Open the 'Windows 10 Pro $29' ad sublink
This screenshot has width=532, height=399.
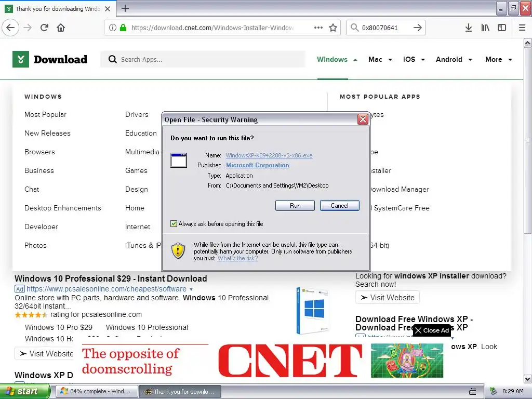tap(59, 327)
